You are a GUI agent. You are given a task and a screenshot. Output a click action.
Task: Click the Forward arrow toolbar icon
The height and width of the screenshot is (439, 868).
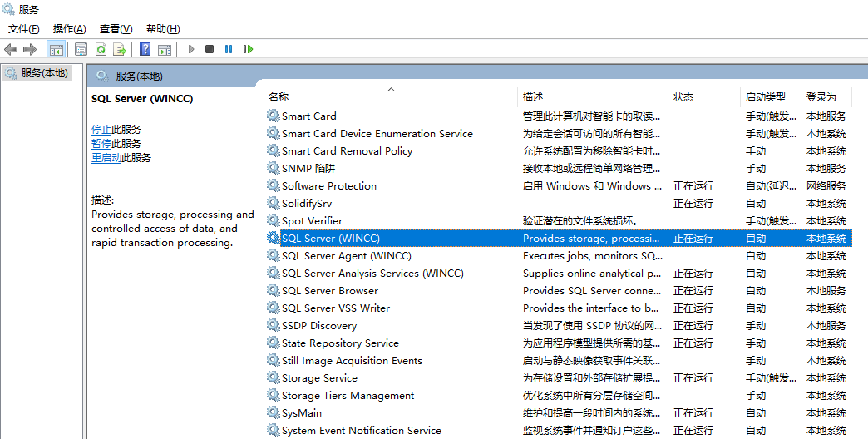coord(30,49)
